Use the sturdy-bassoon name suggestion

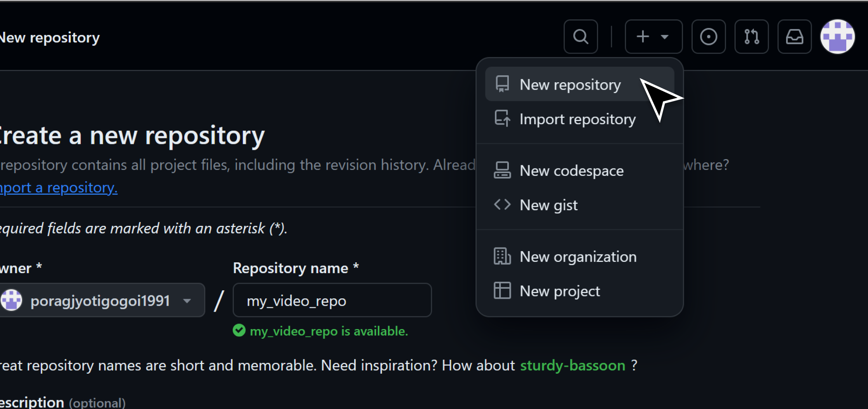pos(572,366)
